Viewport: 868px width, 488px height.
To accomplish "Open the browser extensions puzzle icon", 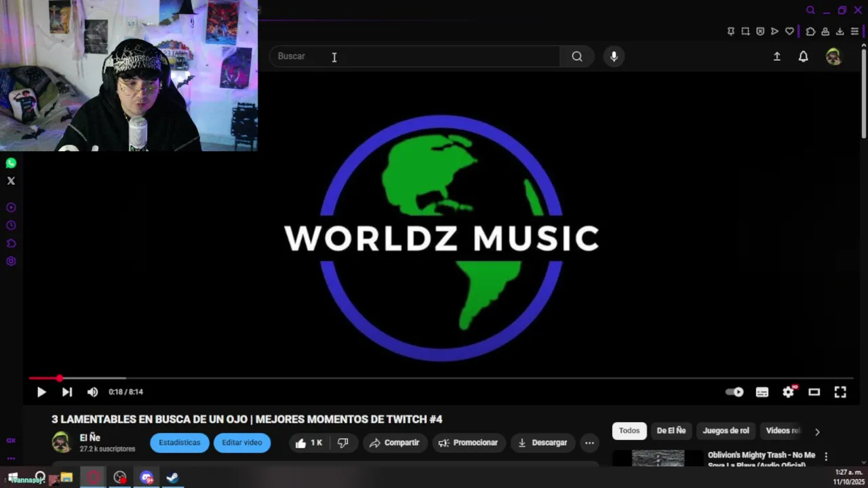I will [x=810, y=31].
